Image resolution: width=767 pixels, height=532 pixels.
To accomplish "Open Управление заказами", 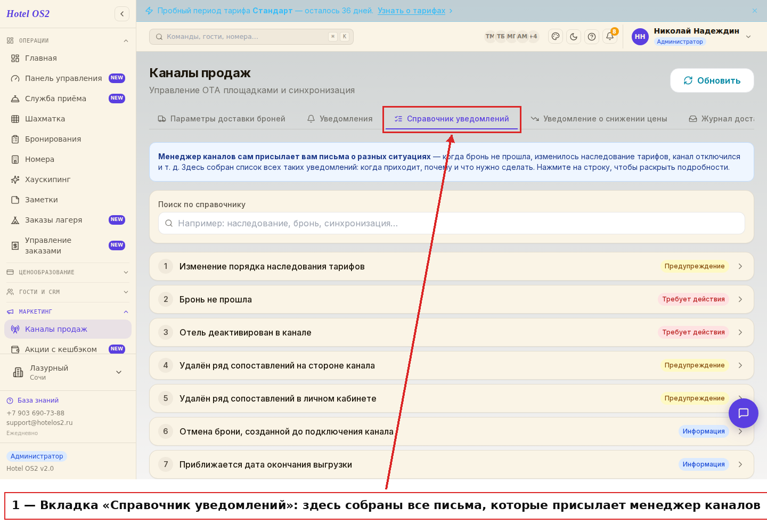I will coord(68,245).
